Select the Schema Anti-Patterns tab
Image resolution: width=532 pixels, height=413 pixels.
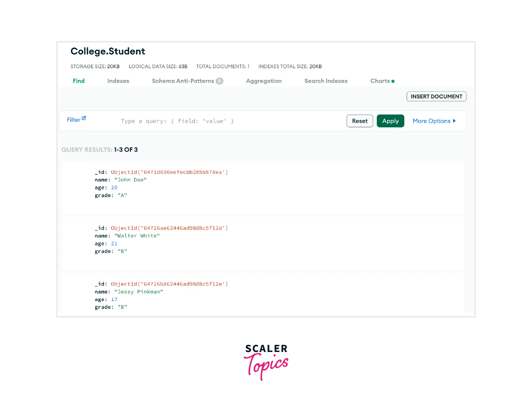[x=183, y=81]
